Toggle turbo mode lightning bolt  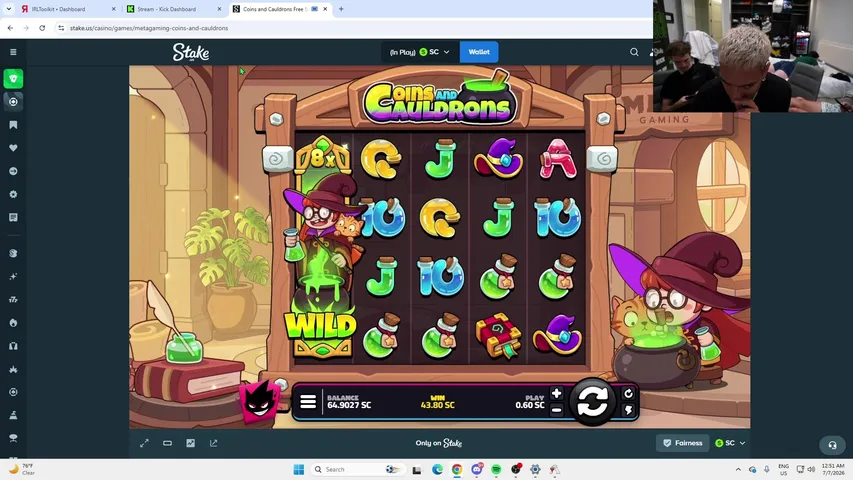628,410
